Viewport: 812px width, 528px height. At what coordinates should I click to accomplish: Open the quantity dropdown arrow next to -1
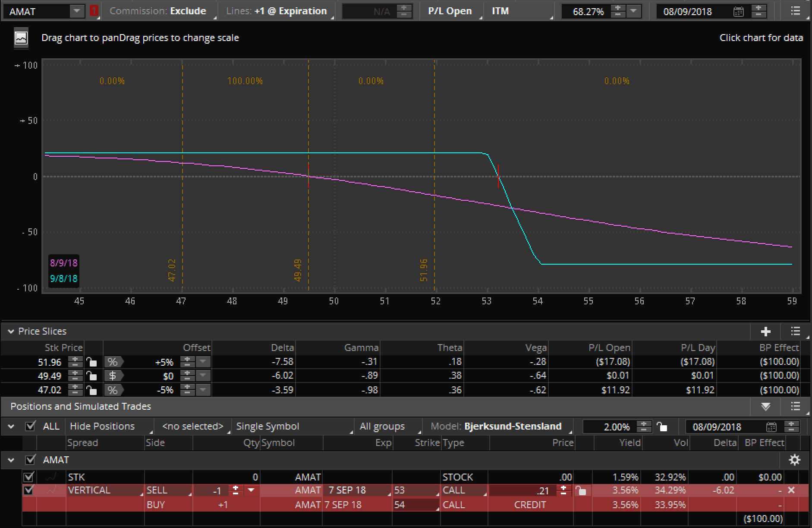pos(252,490)
